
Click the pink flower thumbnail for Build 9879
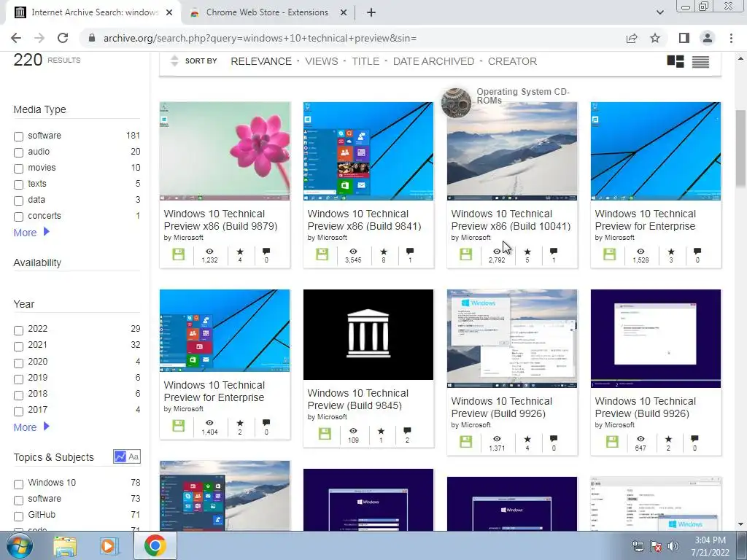225,151
